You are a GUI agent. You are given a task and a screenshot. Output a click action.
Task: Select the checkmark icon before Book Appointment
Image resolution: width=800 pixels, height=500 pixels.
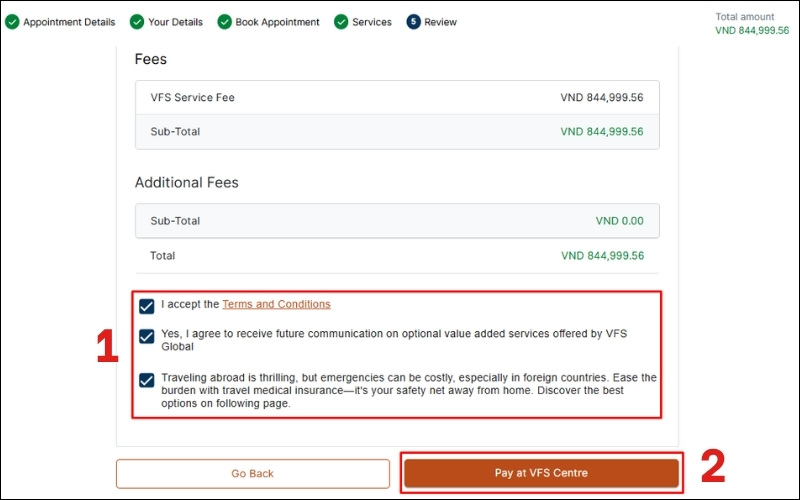224,22
